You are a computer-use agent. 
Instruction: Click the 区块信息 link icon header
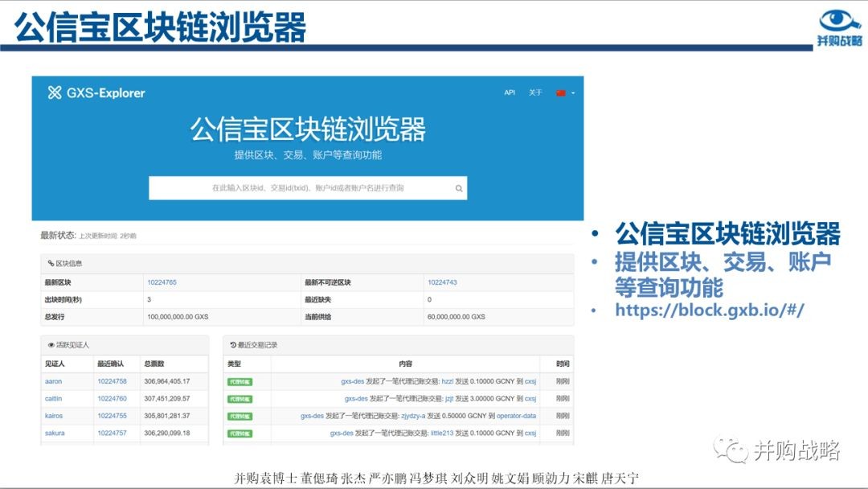(x=65, y=264)
